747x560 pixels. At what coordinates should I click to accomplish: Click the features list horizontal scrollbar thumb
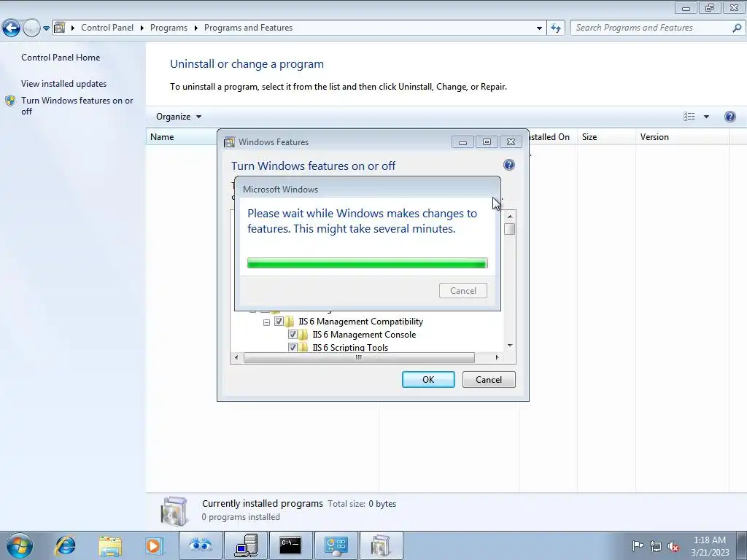click(359, 357)
